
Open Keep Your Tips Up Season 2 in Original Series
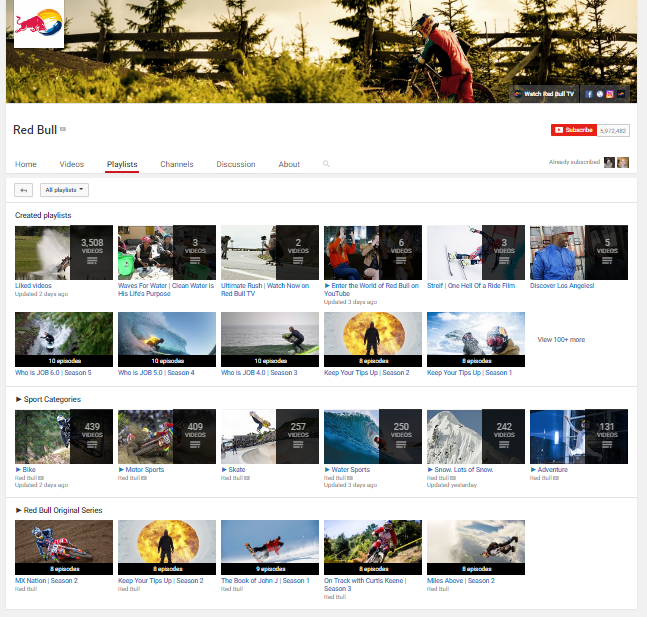(x=167, y=547)
